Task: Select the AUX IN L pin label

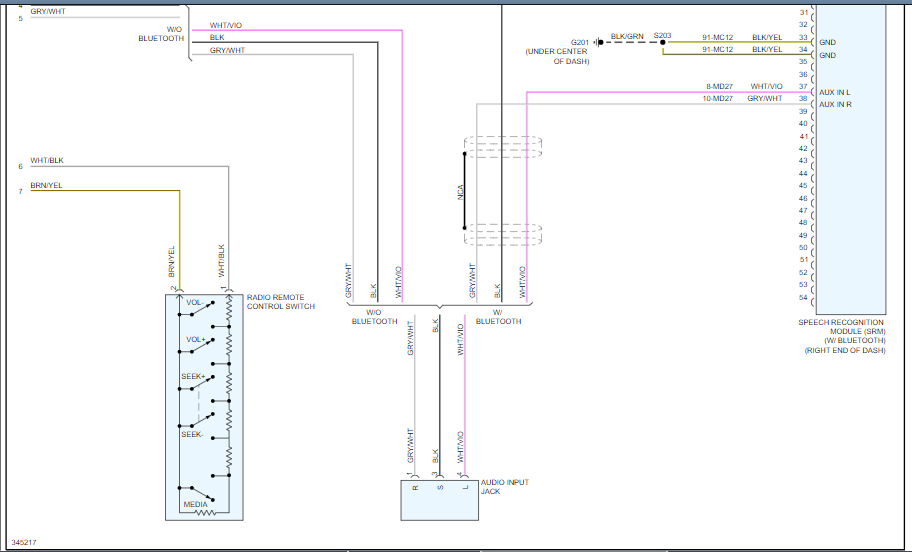Action: click(x=836, y=92)
